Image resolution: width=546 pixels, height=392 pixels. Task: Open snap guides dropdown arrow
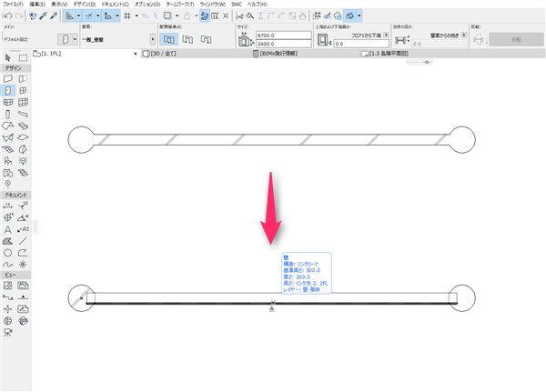point(98,15)
